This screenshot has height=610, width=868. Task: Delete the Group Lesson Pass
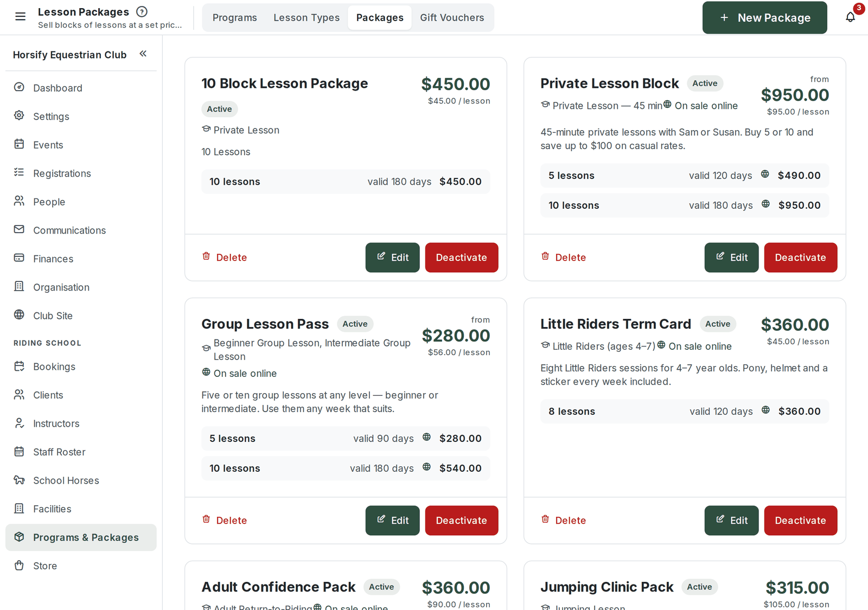[225, 521]
